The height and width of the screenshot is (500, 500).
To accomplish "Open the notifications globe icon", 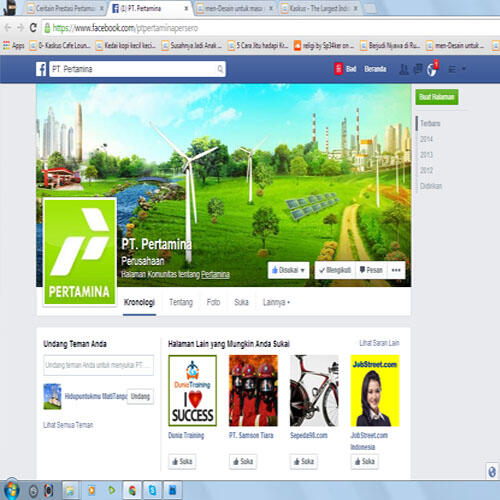I will coord(432,69).
